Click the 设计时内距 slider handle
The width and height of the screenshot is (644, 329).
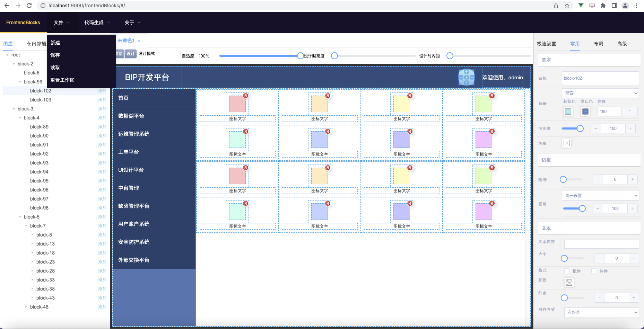coord(450,56)
